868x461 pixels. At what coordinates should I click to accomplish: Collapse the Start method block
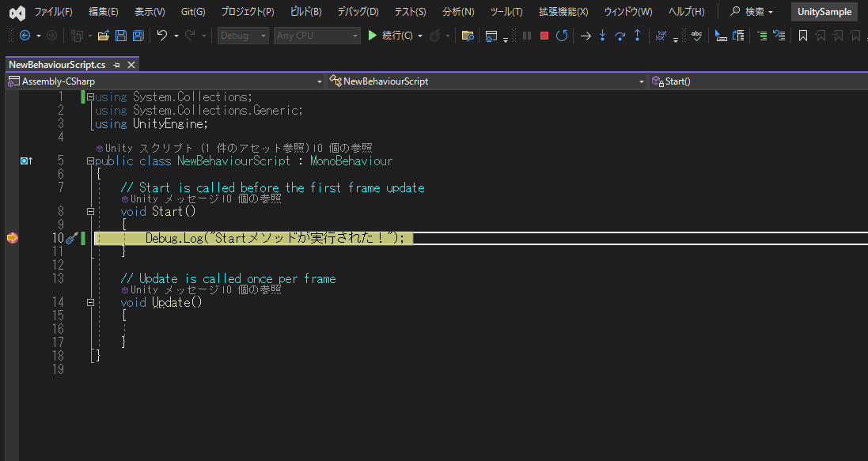pos(90,211)
